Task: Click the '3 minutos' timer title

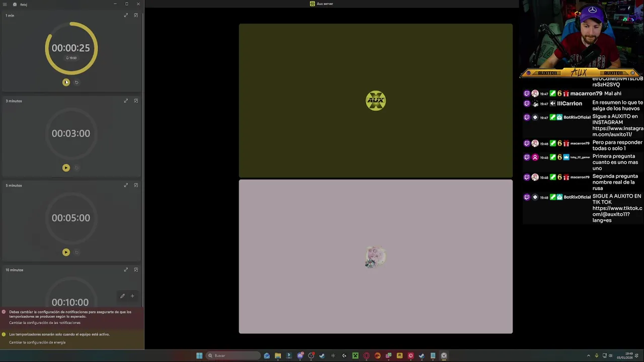Action: coord(14,101)
